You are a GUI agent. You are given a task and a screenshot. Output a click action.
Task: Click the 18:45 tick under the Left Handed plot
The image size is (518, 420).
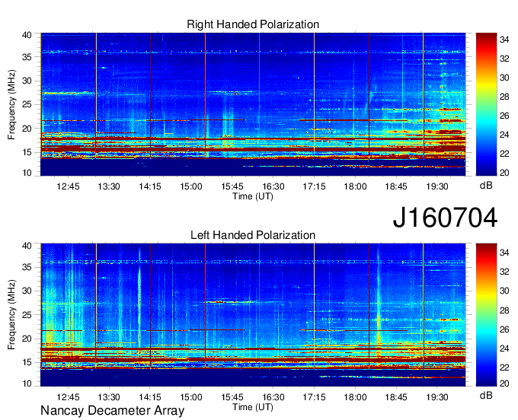click(396, 397)
